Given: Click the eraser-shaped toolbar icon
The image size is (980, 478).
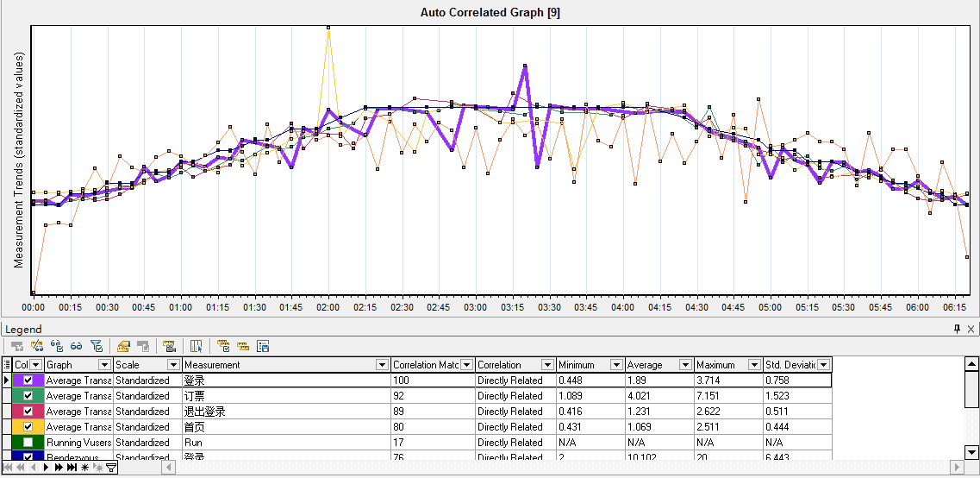Looking at the screenshot, I should click(x=123, y=345).
